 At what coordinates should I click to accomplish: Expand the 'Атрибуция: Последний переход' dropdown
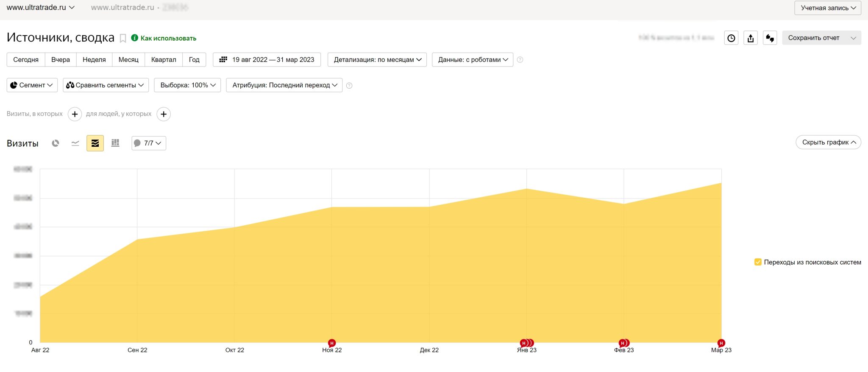click(x=284, y=85)
